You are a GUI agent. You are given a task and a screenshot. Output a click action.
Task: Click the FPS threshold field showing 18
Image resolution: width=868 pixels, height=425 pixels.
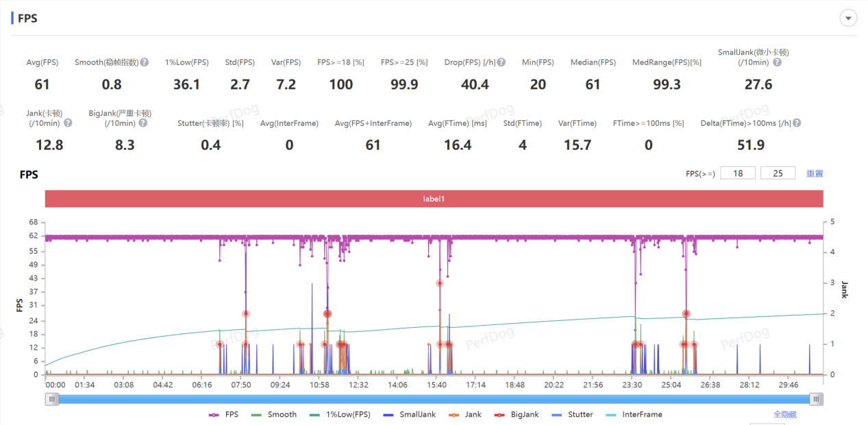pyautogui.click(x=738, y=173)
